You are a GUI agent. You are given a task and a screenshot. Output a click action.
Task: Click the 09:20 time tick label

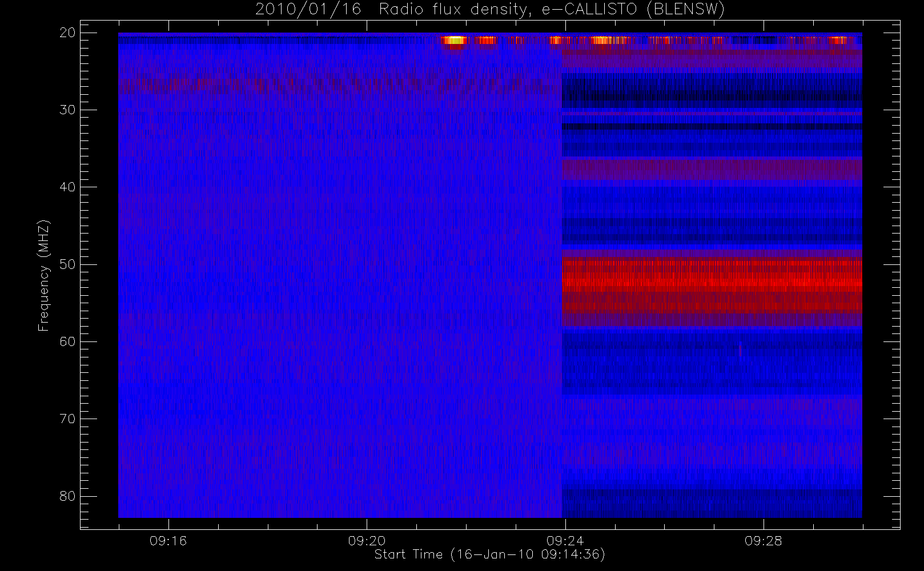367,541
